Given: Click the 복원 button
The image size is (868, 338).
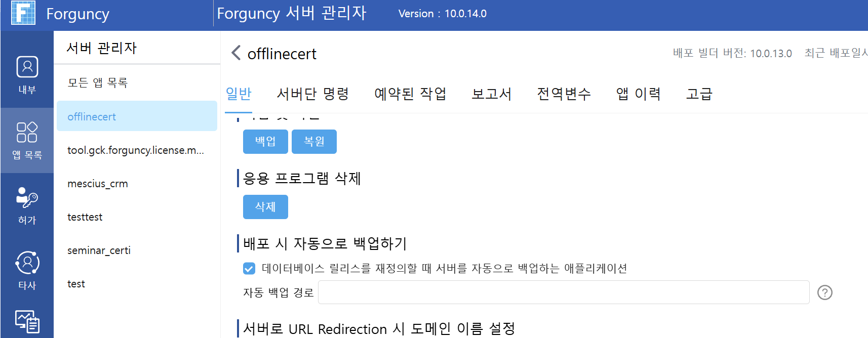Looking at the screenshot, I should pyautogui.click(x=314, y=142).
